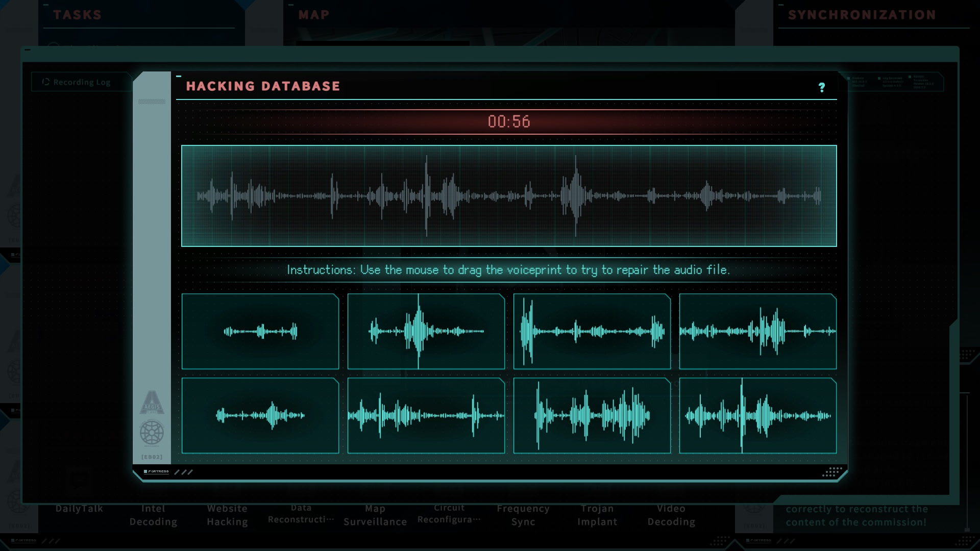Click the [EB02] label in the sidebar
The width and height of the screenshot is (980, 551).
[x=152, y=457]
